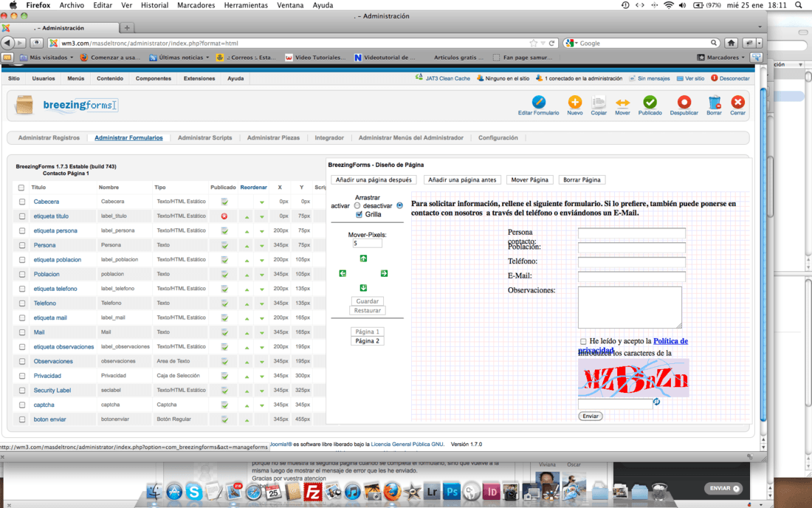The height and width of the screenshot is (508, 812).
Task: Open the tab list dropdown arrow
Action: [760, 27]
